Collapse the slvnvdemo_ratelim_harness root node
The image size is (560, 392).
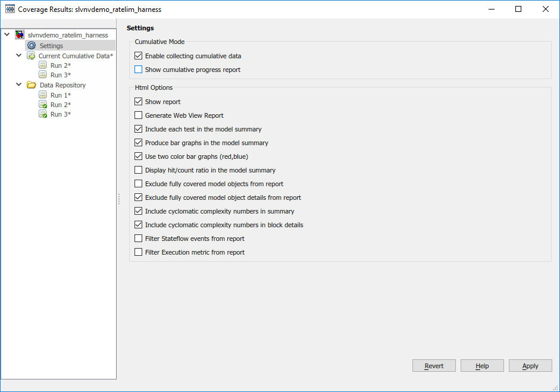point(7,35)
